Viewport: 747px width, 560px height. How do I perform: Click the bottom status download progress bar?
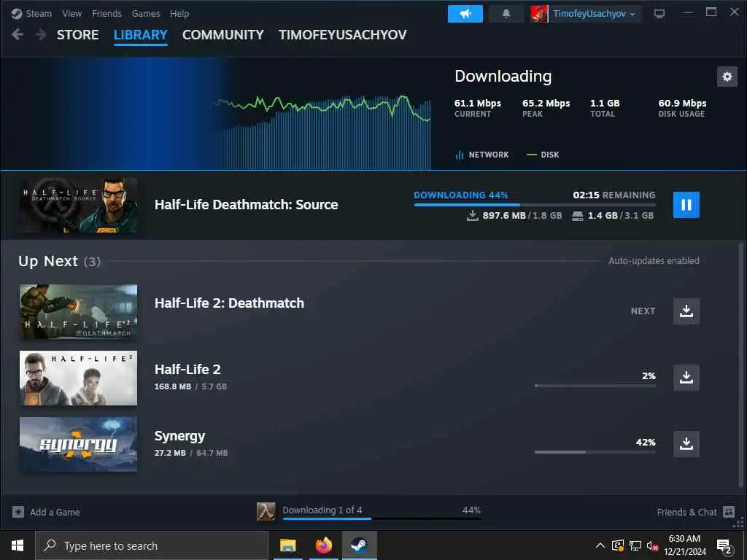point(382,518)
